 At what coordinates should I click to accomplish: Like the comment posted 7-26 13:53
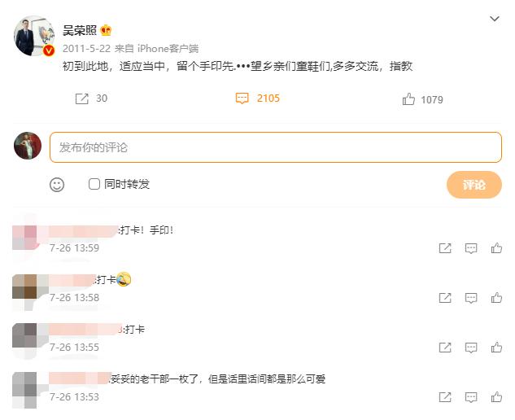[496, 397]
